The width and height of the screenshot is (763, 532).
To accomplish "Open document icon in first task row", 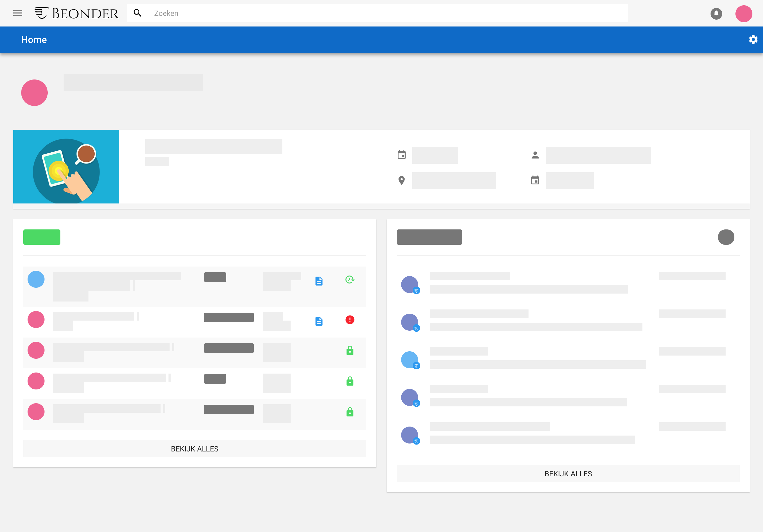I will pyautogui.click(x=319, y=281).
